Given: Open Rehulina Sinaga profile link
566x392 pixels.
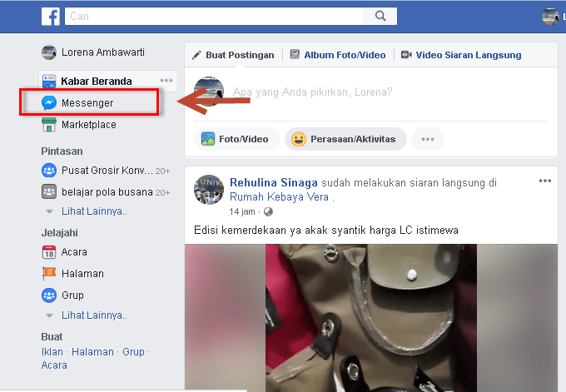Looking at the screenshot, I should (x=274, y=182).
